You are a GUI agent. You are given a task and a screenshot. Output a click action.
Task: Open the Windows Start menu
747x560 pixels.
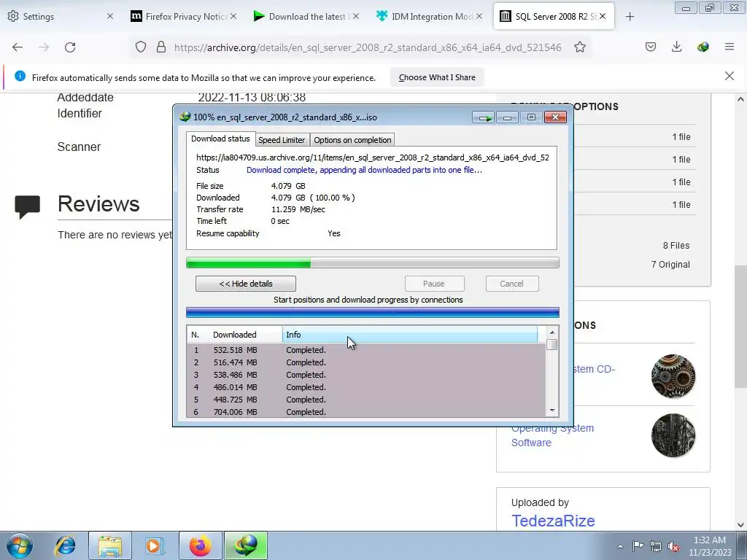click(20, 545)
